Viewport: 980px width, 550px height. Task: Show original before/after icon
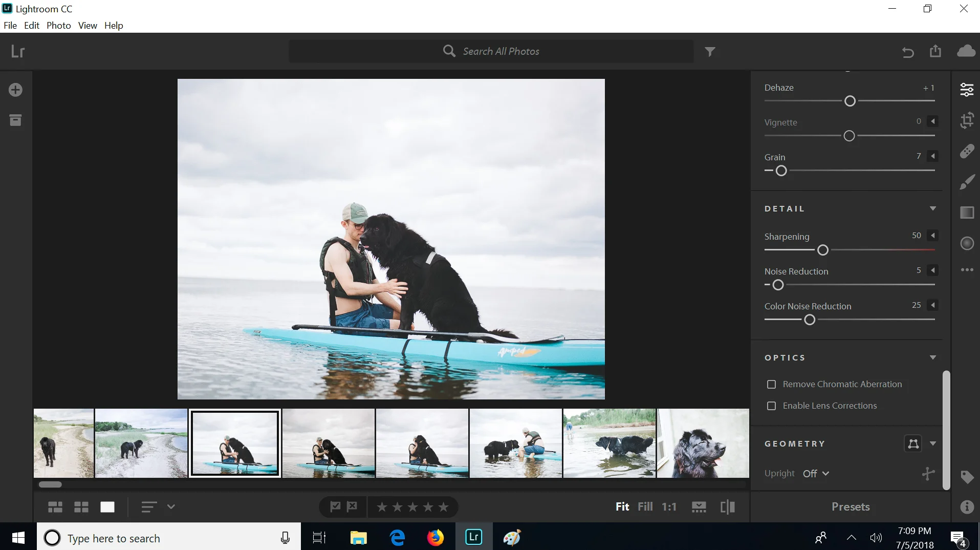[x=727, y=507]
